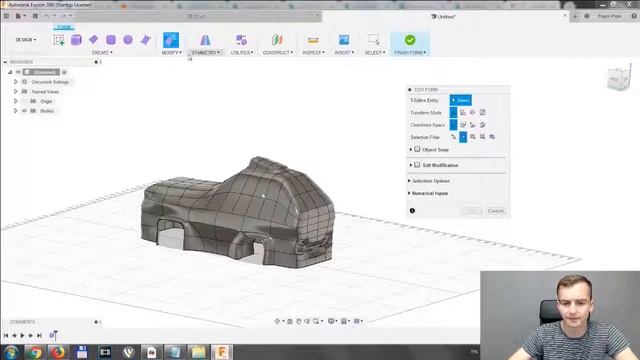Open the CREATE menu
This screenshot has width=640, height=360.
[x=102, y=53]
